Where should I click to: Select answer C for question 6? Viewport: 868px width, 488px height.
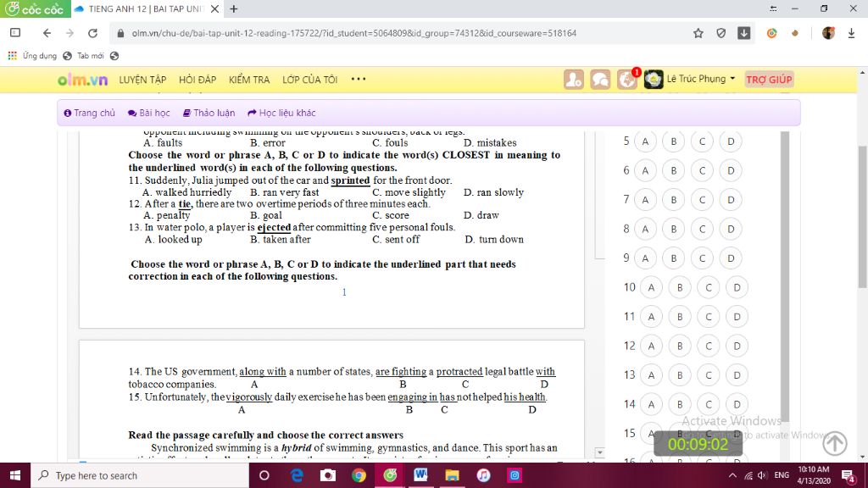[702, 171]
